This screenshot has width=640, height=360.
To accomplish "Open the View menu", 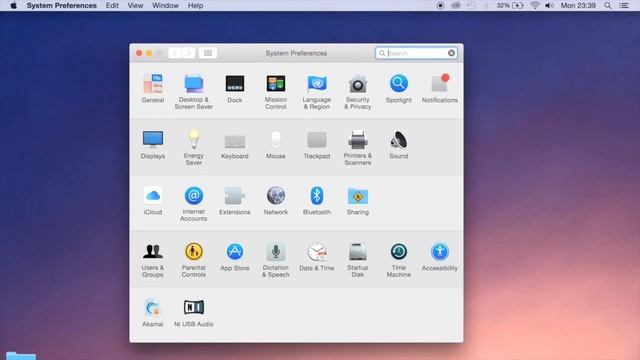I will tap(135, 5).
